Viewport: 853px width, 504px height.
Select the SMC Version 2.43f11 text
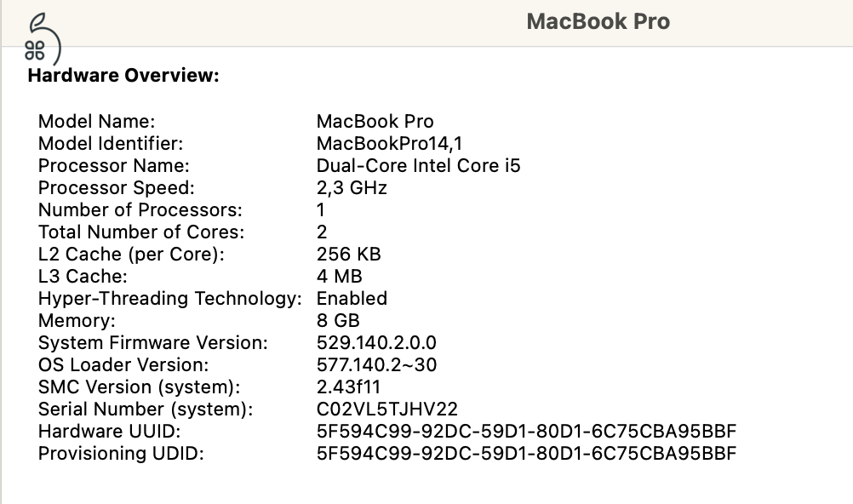[346, 387]
